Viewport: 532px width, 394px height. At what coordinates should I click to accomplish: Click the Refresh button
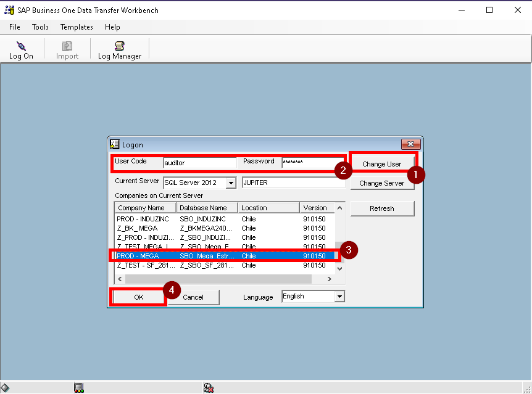tap(381, 208)
